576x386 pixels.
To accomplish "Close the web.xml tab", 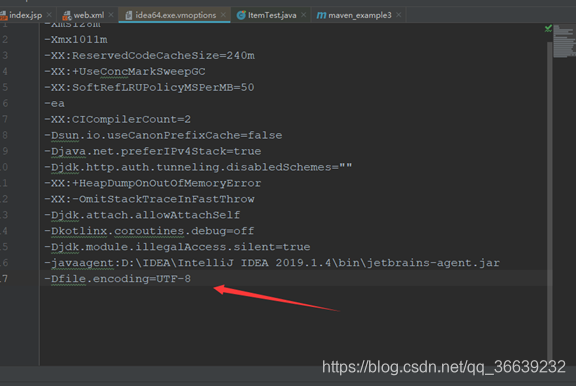I will (x=111, y=15).
